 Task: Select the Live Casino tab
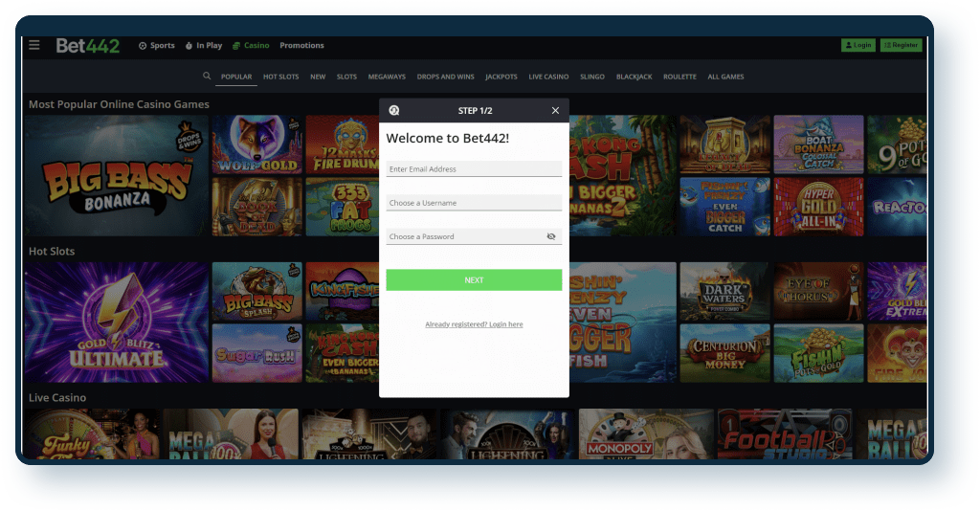tap(548, 77)
